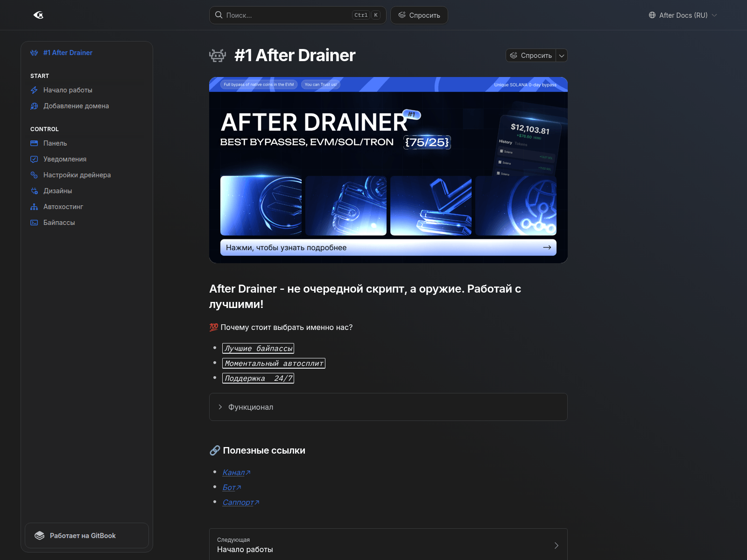Click the Full bypass of native coins tag
Screen dimensions: 747x560
click(259, 84)
